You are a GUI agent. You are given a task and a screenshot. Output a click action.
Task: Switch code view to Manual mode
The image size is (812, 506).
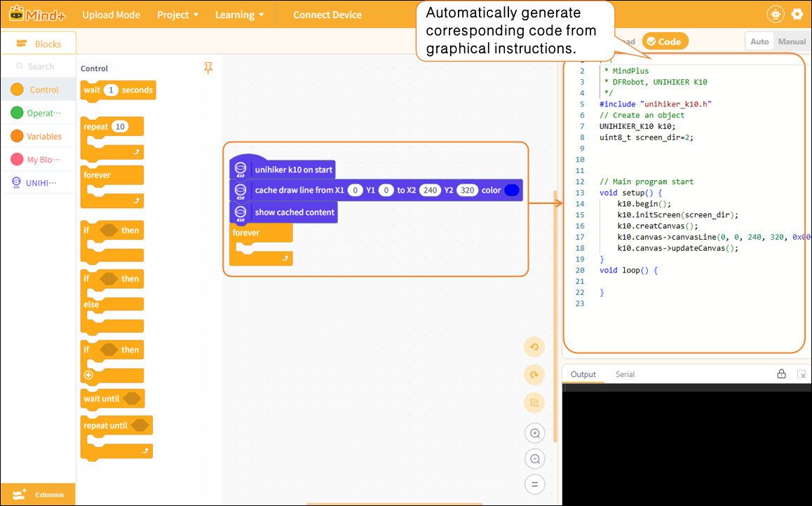[x=791, y=41]
